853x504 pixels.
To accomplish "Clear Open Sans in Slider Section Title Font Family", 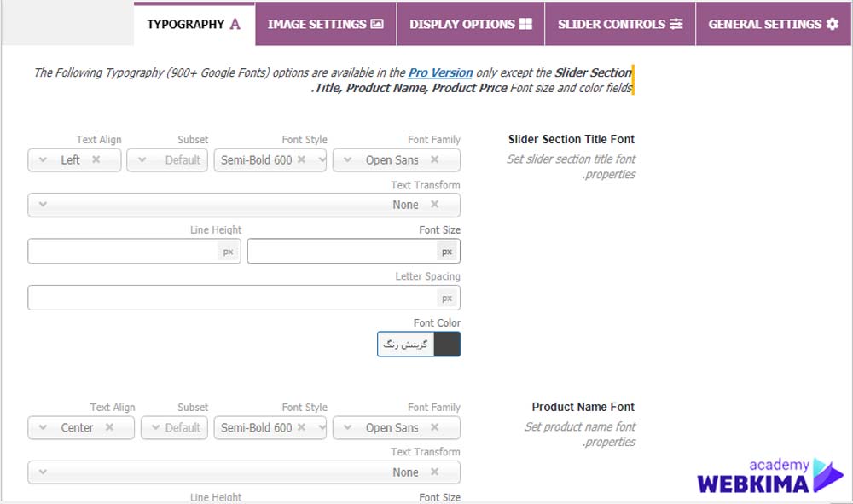I will (434, 159).
